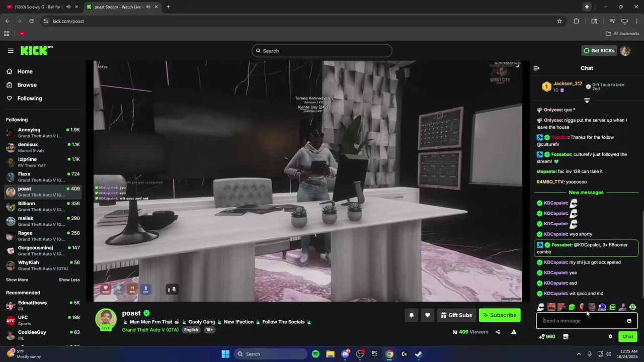The image size is (644, 362).
Task: Collapse the chat panel arrow icon
Action: [536, 68]
